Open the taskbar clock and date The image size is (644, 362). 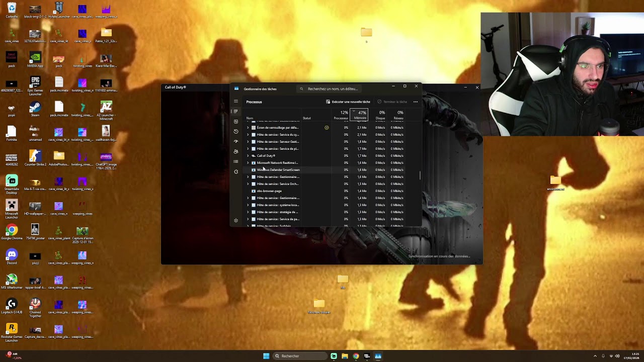tap(631, 356)
